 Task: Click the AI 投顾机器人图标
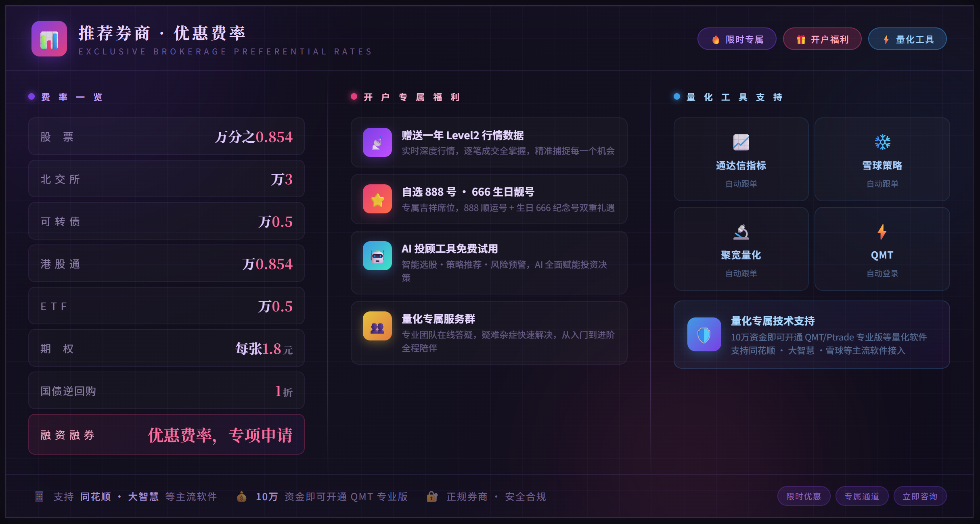click(x=377, y=255)
